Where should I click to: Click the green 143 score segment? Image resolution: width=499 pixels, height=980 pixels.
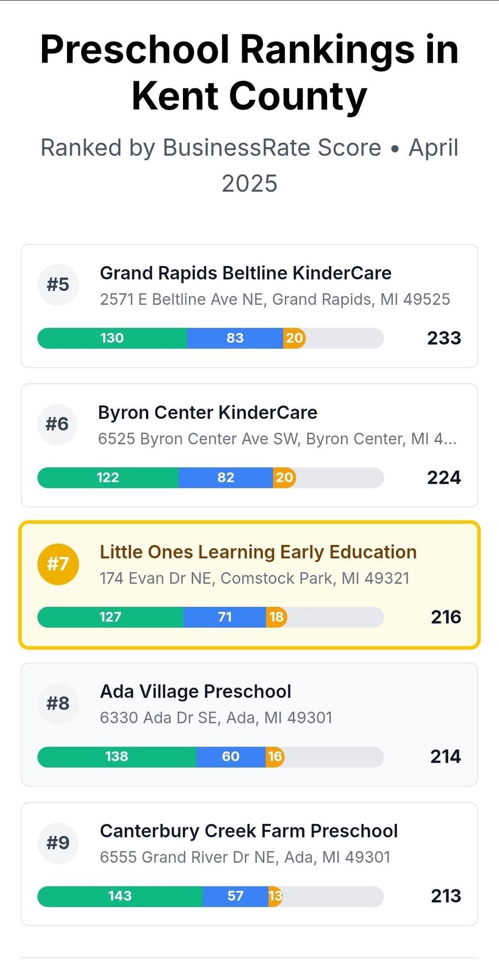tap(120, 896)
